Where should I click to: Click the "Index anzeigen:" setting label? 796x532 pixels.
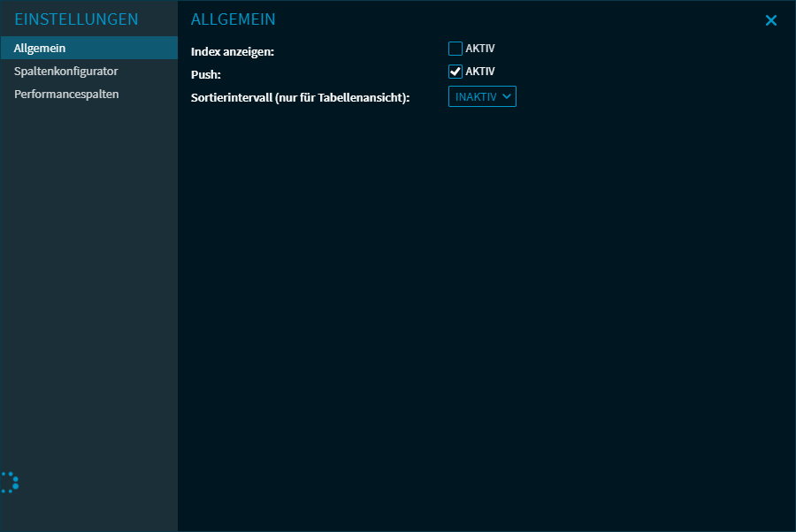(233, 52)
